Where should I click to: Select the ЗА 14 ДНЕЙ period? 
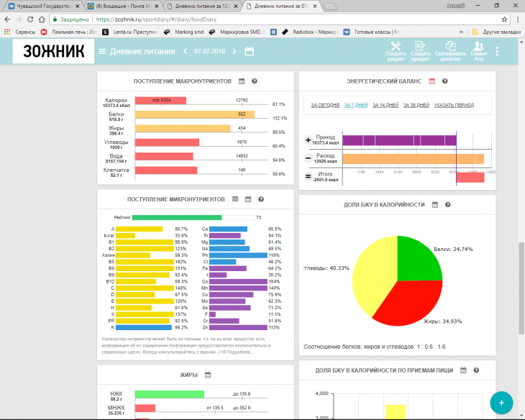point(385,105)
